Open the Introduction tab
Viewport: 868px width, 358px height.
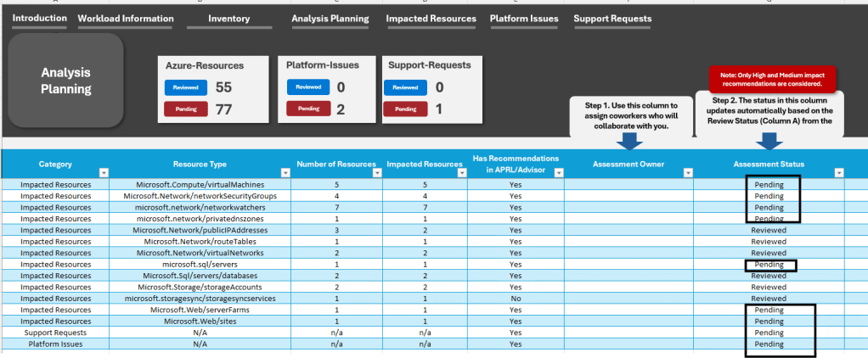click(x=39, y=18)
